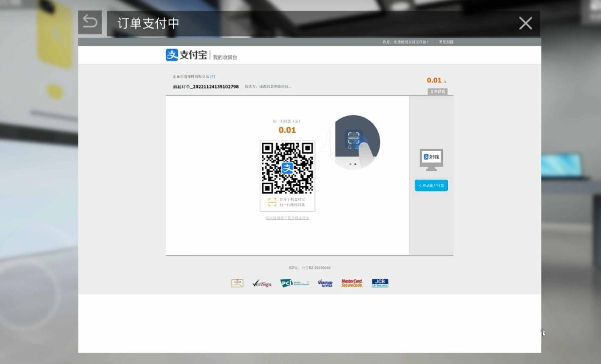Open the 订单详情 order details tab
The height and width of the screenshot is (364, 601).
coord(438,92)
